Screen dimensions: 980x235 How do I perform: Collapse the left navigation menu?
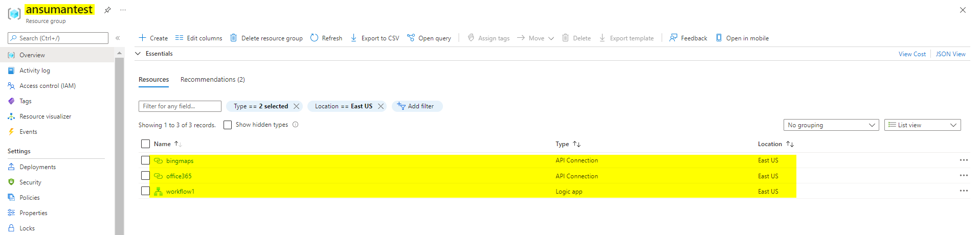point(118,38)
